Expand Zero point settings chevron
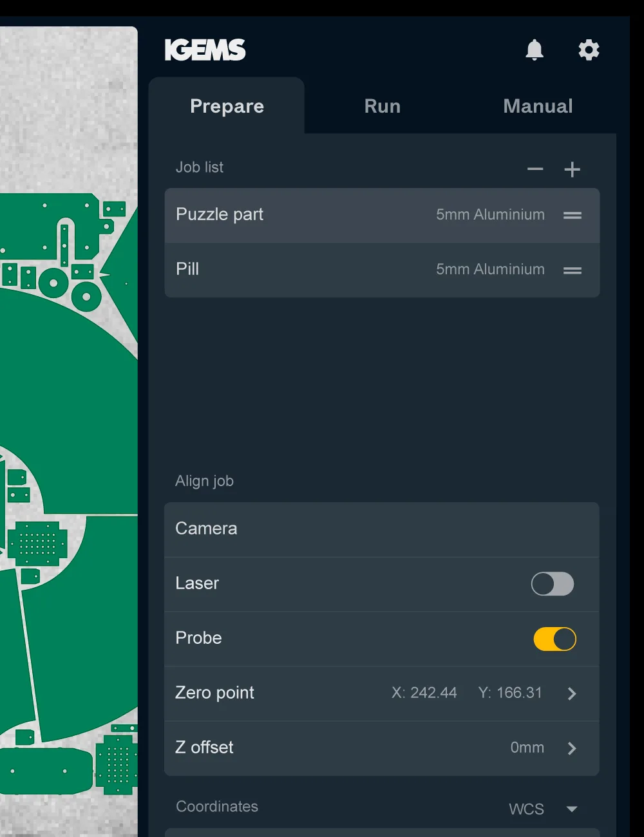This screenshot has width=644, height=837. click(572, 693)
